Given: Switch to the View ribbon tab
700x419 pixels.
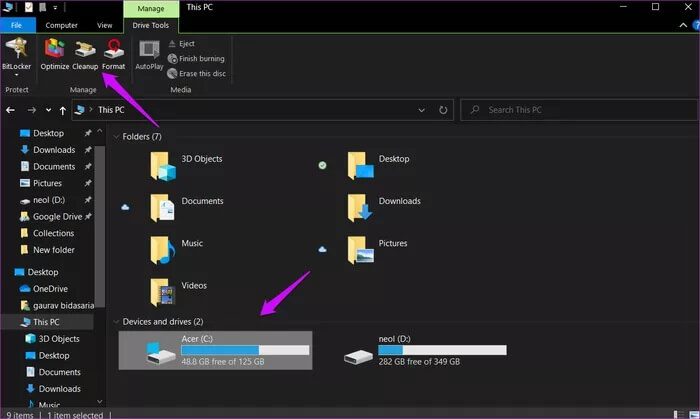Looking at the screenshot, I should pyautogui.click(x=104, y=25).
